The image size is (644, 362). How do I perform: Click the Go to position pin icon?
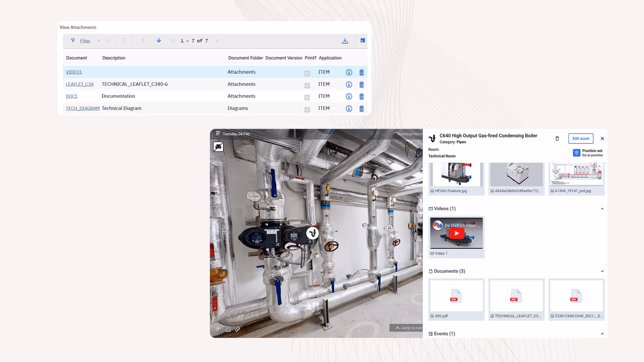pyautogui.click(x=576, y=153)
